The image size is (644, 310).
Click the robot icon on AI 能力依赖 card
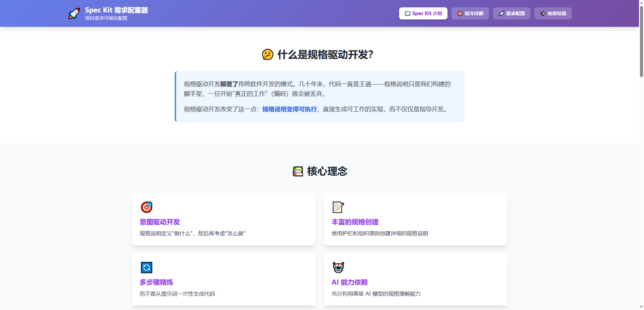[338, 267]
